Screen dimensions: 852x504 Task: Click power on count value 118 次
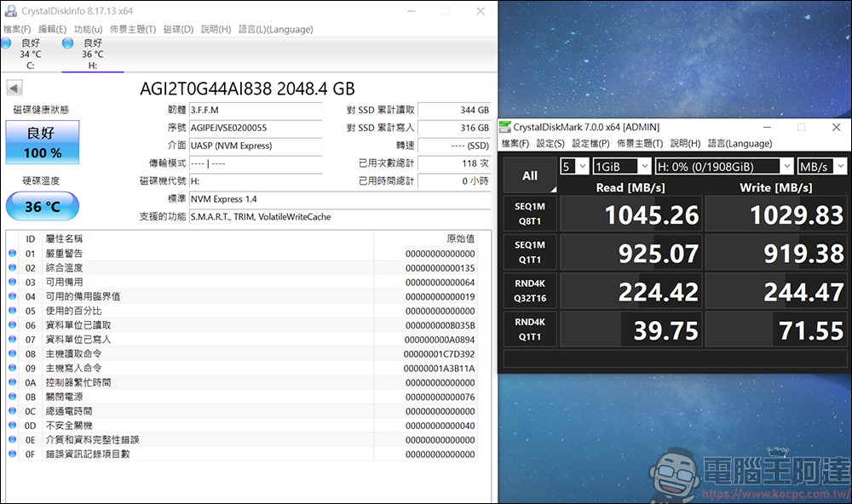[x=454, y=163]
